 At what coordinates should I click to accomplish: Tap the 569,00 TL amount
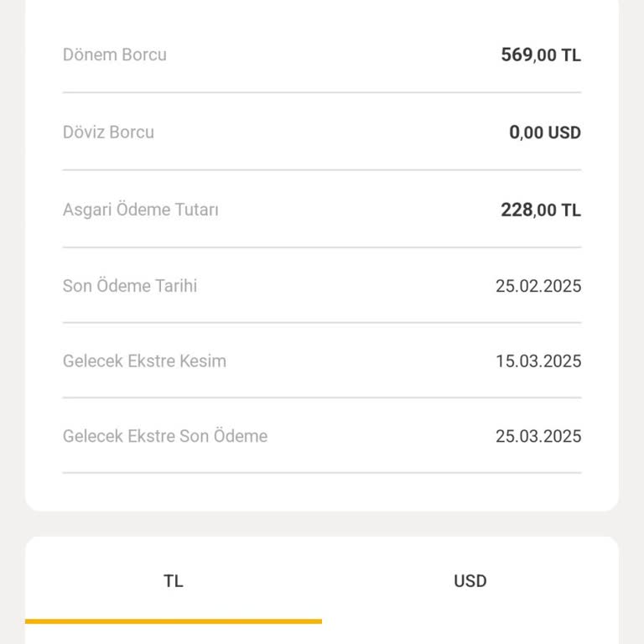click(x=540, y=55)
